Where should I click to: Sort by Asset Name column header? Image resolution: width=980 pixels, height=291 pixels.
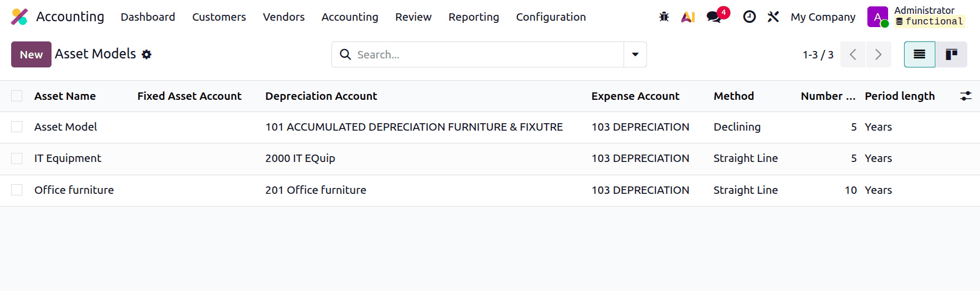click(x=65, y=96)
